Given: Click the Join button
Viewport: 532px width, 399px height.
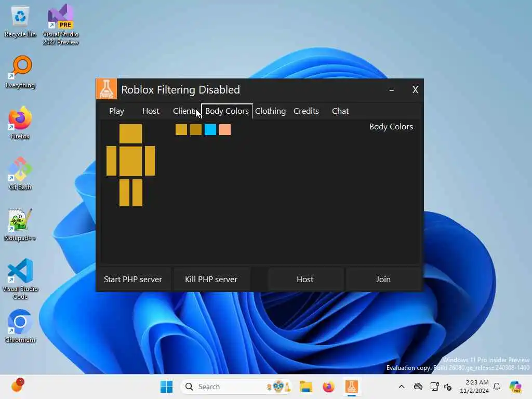Looking at the screenshot, I should [x=383, y=279].
